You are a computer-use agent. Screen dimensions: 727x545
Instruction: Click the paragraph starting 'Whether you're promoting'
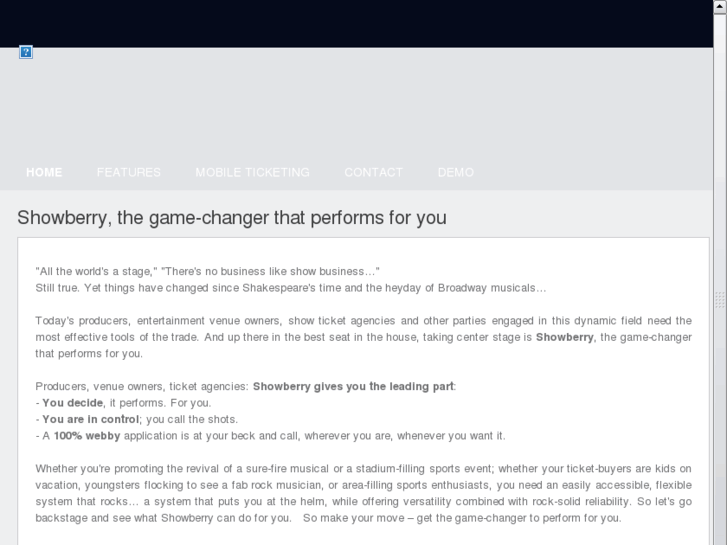364,493
